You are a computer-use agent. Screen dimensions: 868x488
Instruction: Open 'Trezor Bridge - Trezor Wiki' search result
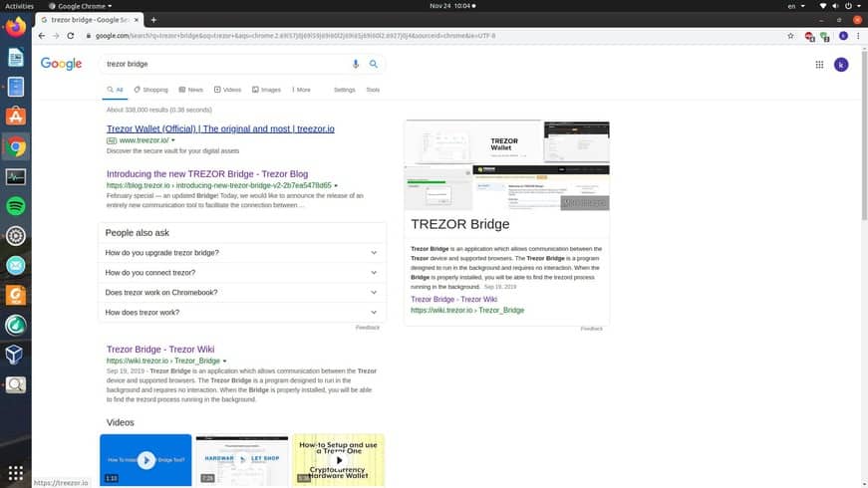[x=160, y=350]
